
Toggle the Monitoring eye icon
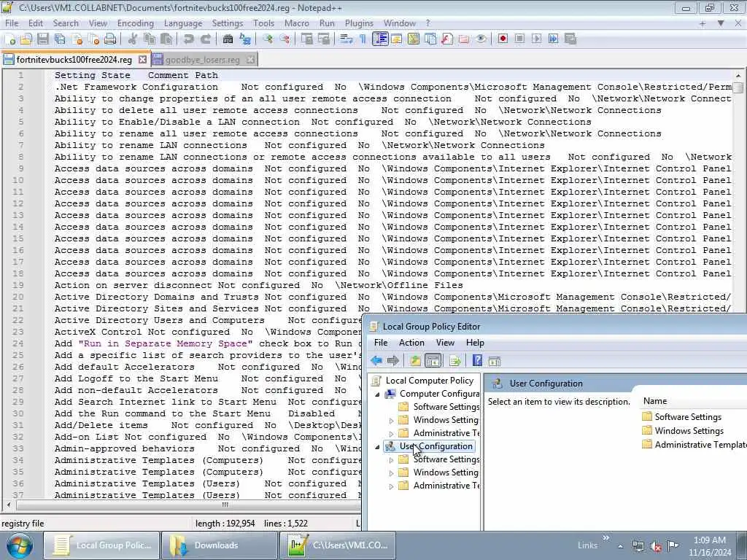(481, 39)
